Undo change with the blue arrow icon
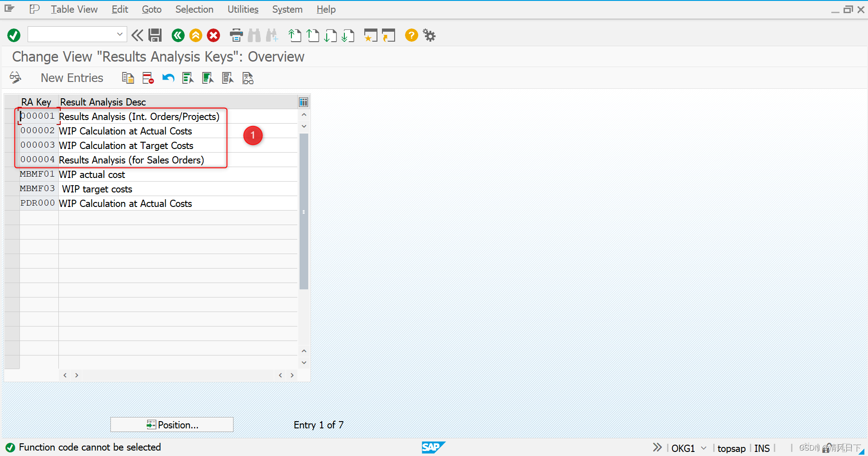The width and height of the screenshot is (868, 456). (x=168, y=78)
